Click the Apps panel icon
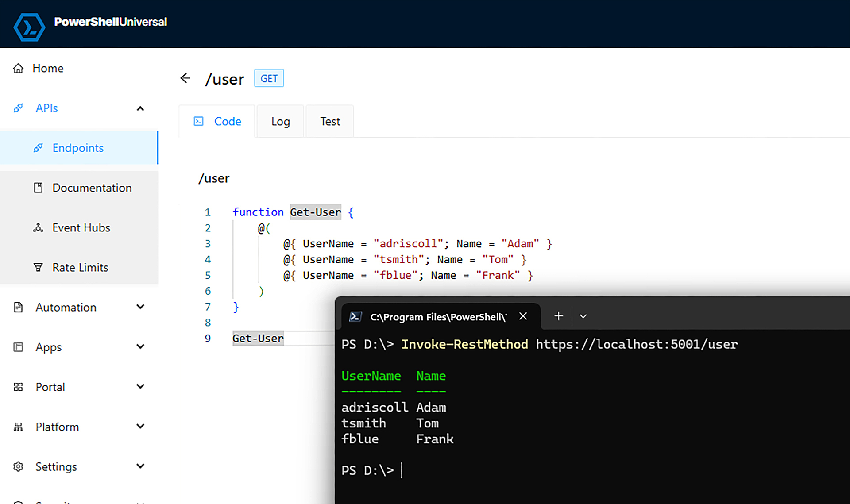This screenshot has width=850, height=504. (18, 347)
